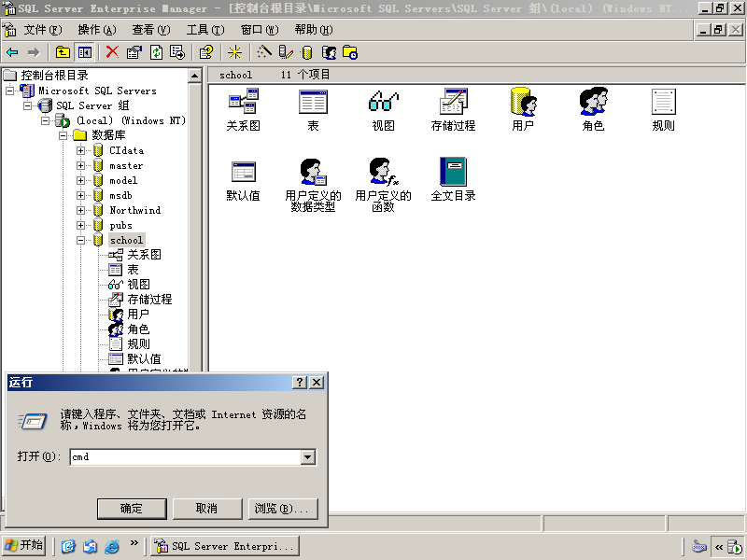Screen dimensions: 747x560
Task: Collapse the 数据库 folder node
Action: (63, 135)
